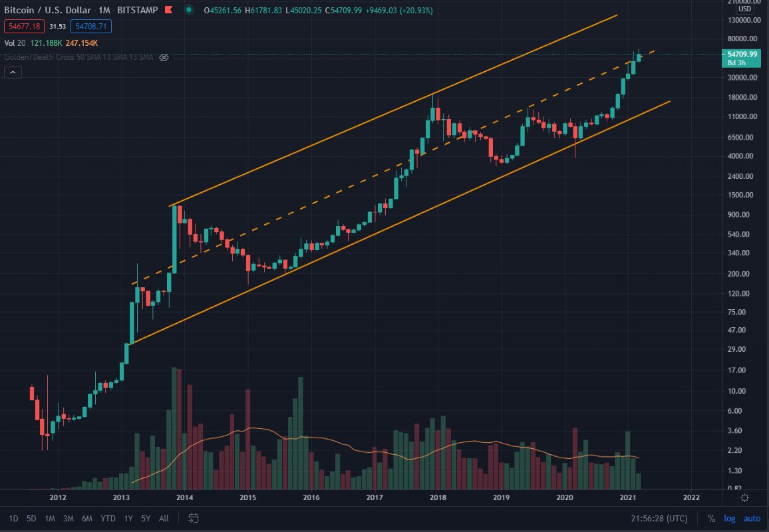
Task: Click the 11000.00 price axis label
Action: tap(741, 116)
